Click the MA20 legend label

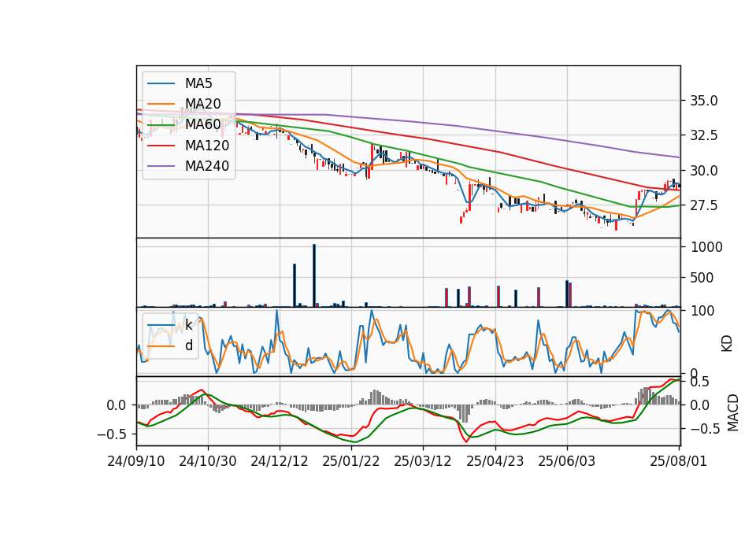(x=202, y=104)
